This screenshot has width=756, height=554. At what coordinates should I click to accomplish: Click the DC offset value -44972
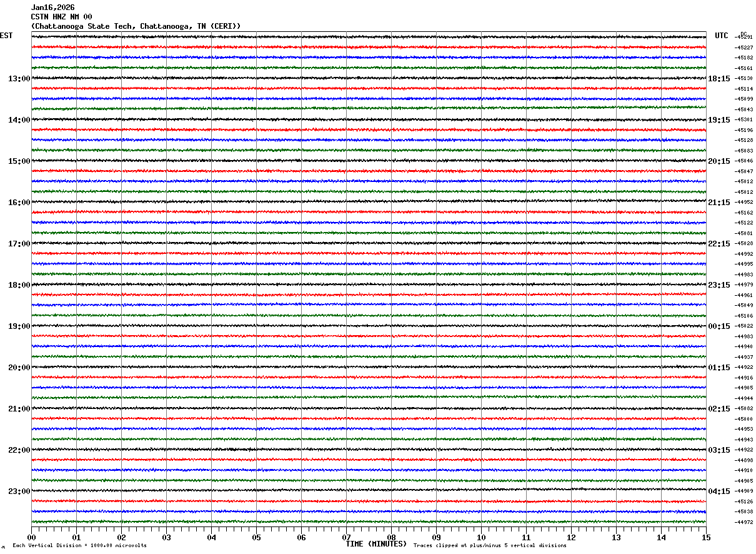[744, 522]
